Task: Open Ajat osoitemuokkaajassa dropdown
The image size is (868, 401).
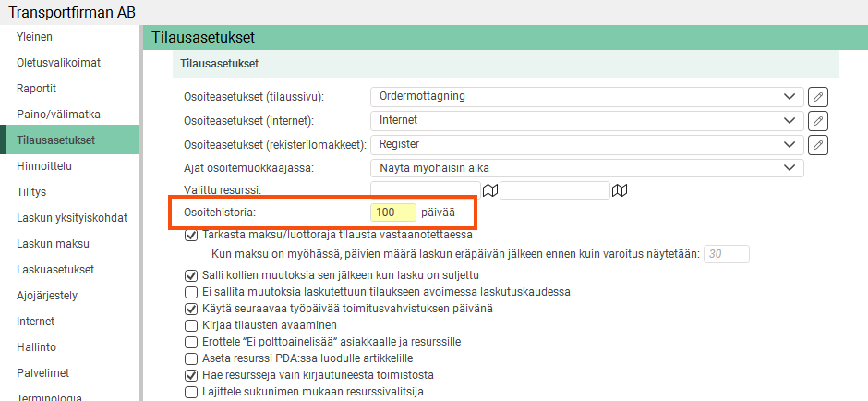Action: 586,167
